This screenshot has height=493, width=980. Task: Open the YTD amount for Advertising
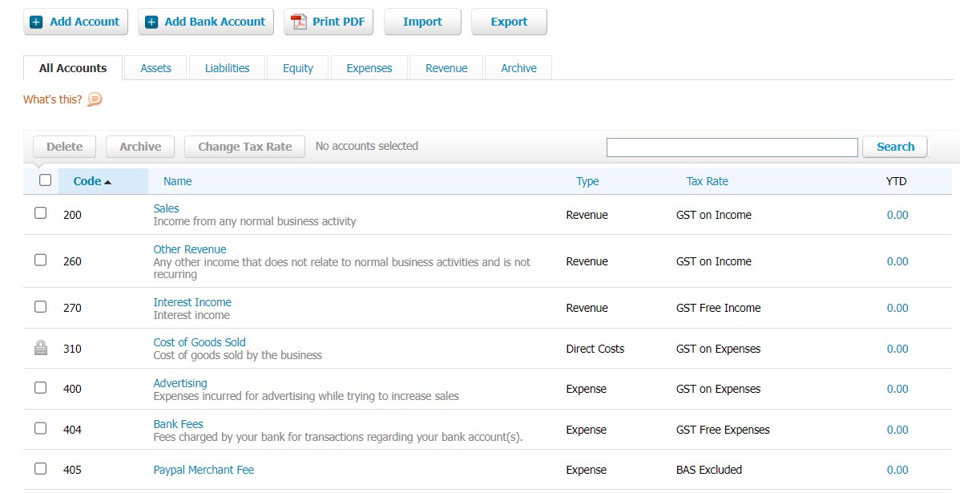(897, 389)
